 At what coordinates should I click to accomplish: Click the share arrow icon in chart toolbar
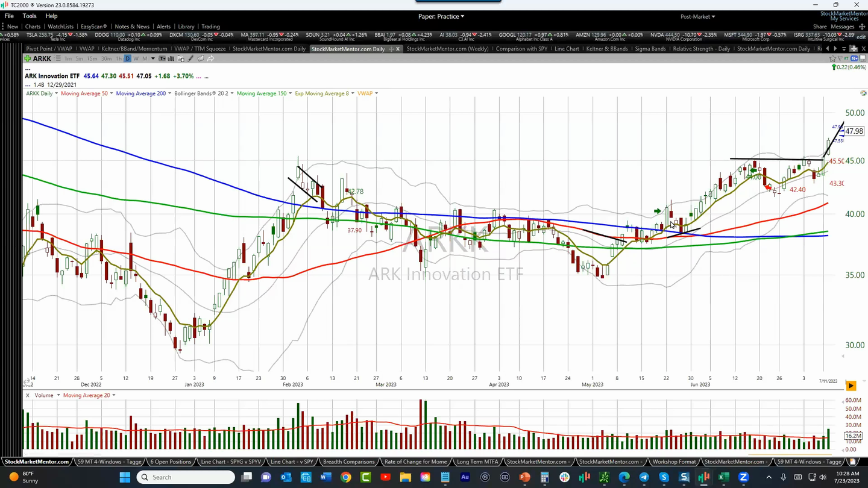click(x=210, y=58)
